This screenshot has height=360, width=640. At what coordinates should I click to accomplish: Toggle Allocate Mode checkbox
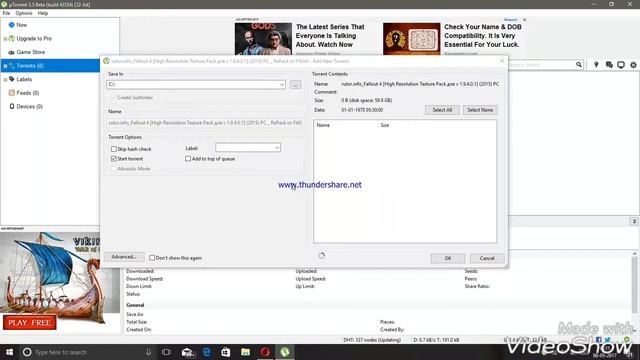pos(114,169)
